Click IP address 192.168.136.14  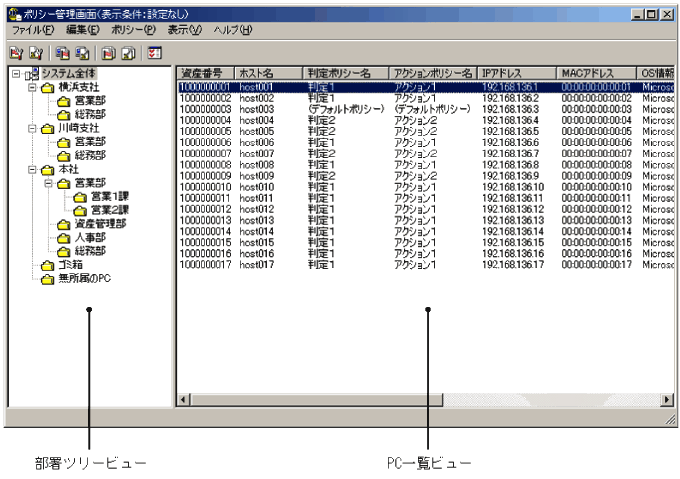click(x=513, y=231)
